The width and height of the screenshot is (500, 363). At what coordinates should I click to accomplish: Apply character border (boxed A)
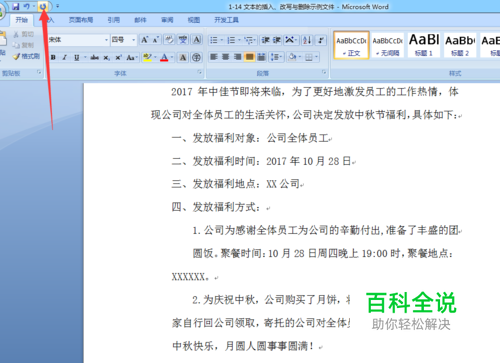click(197, 40)
